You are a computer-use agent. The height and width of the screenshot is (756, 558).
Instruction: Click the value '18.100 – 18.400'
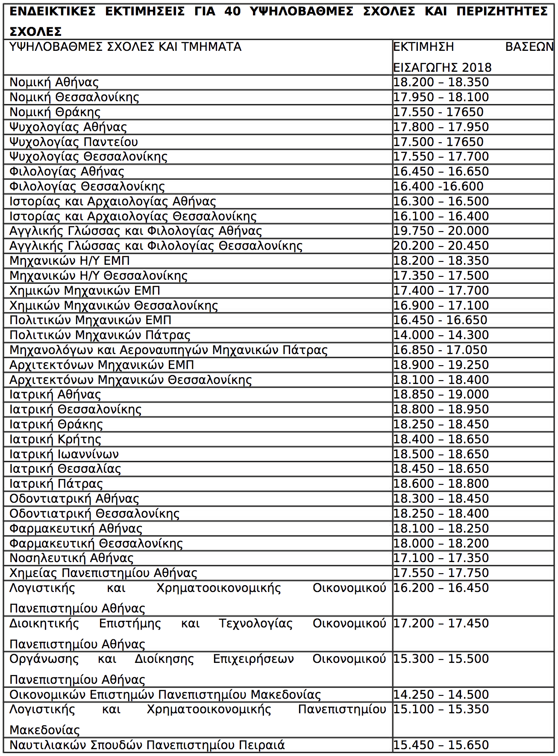point(441,380)
